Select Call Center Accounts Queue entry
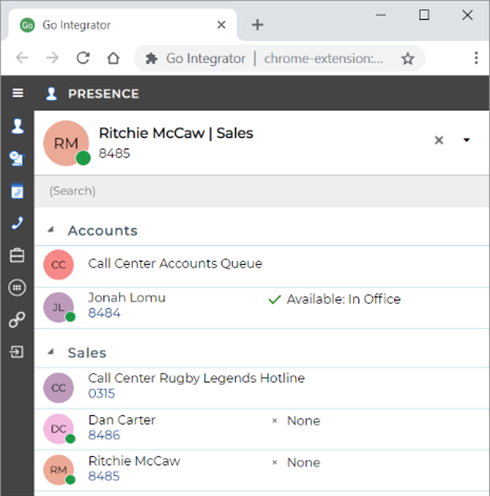The image size is (490, 496). coord(262,265)
